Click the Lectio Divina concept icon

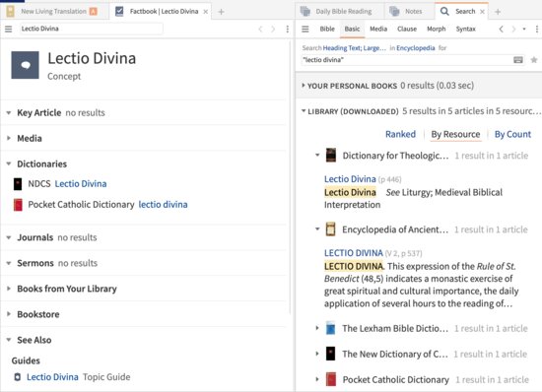coord(26,65)
